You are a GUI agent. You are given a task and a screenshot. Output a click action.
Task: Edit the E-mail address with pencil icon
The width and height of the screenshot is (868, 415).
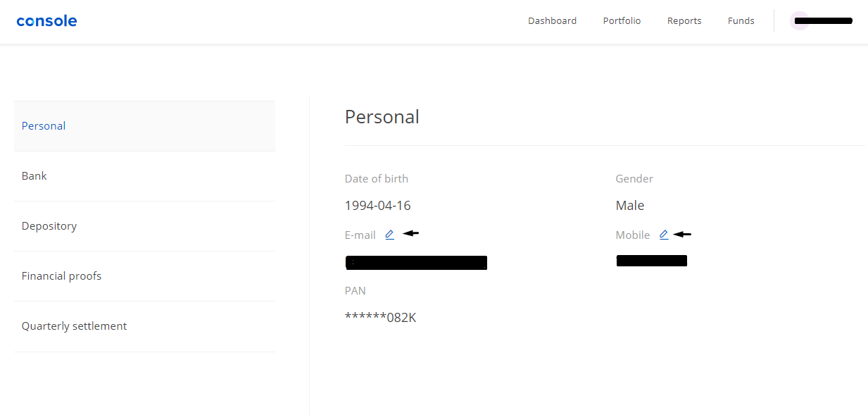tap(390, 235)
